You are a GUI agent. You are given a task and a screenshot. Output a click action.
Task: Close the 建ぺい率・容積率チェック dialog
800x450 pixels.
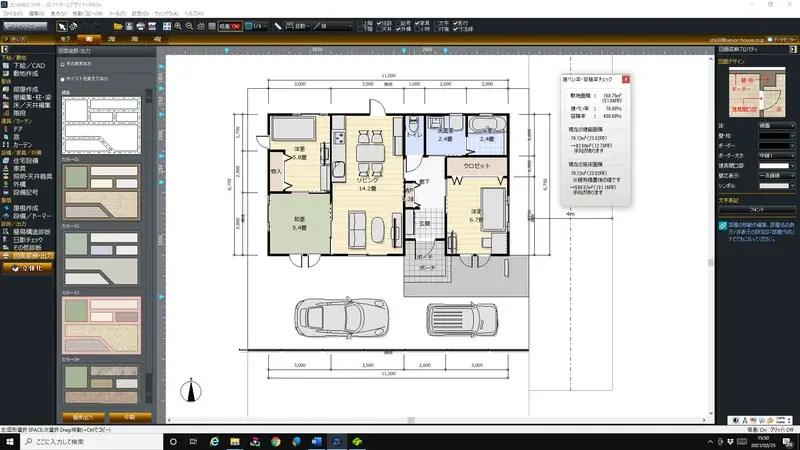coord(626,80)
